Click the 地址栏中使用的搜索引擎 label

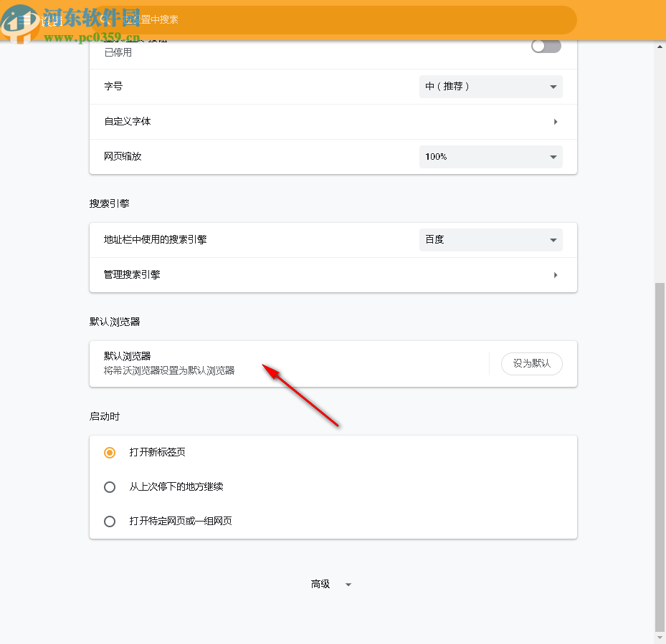click(x=155, y=239)
